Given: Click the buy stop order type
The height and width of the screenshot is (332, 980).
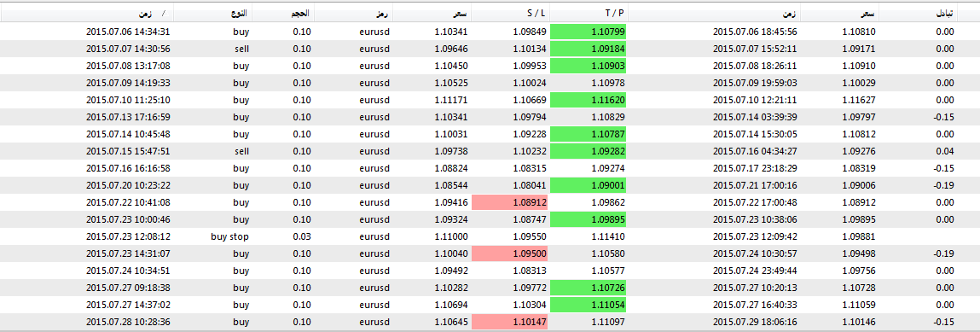Looking at the screenshot, I should tap(230, 236).
